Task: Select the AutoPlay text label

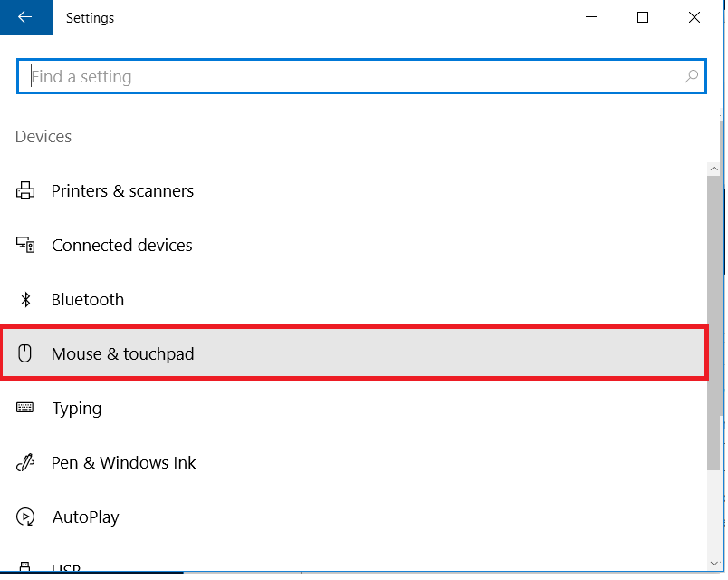Action: click(x=85, y=517)
